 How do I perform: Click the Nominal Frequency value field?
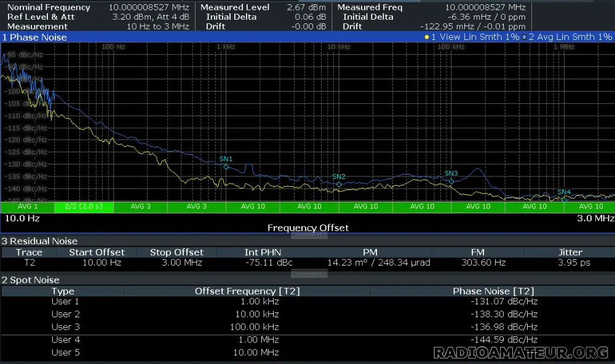tap(149, 7)
